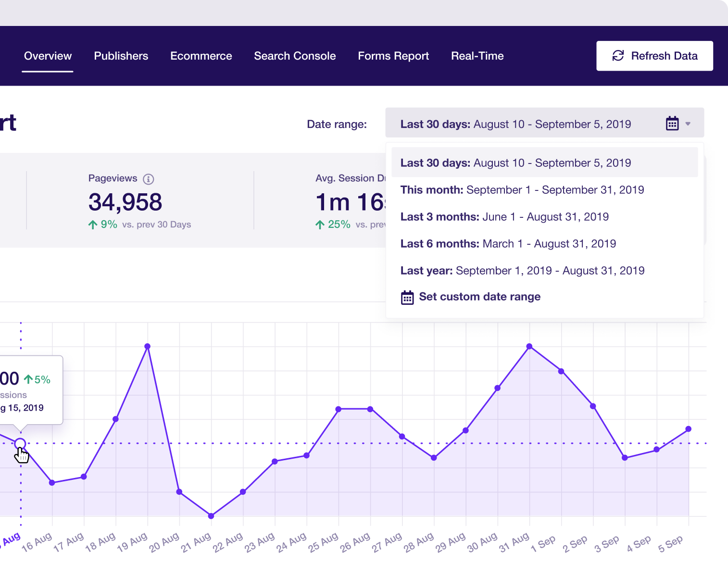Screen dimensions: 728x577
Task: Open the Forms Report tab
Action: tap(393, 56)
